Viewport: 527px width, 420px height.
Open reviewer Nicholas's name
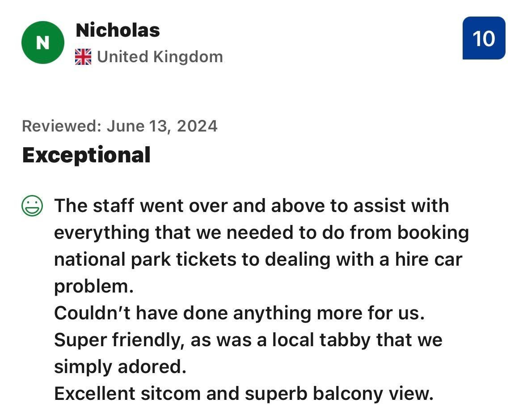[x=118, y=30]
